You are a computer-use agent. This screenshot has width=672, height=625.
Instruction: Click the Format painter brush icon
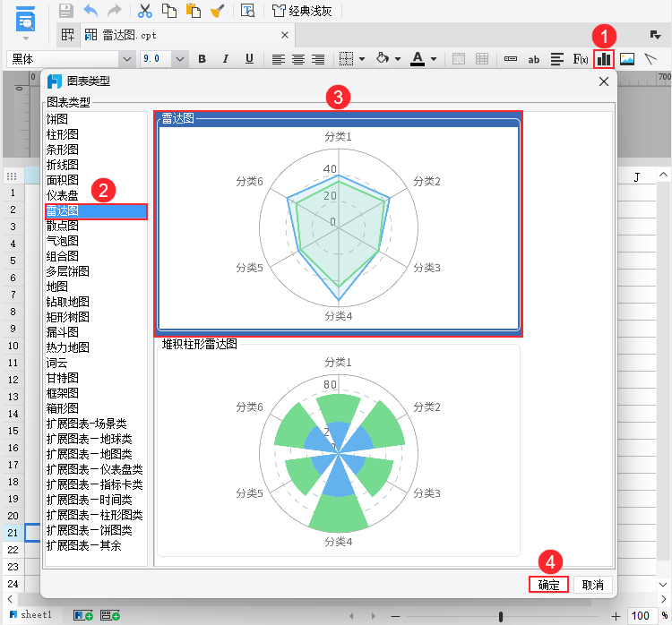[x=218, y=10]
